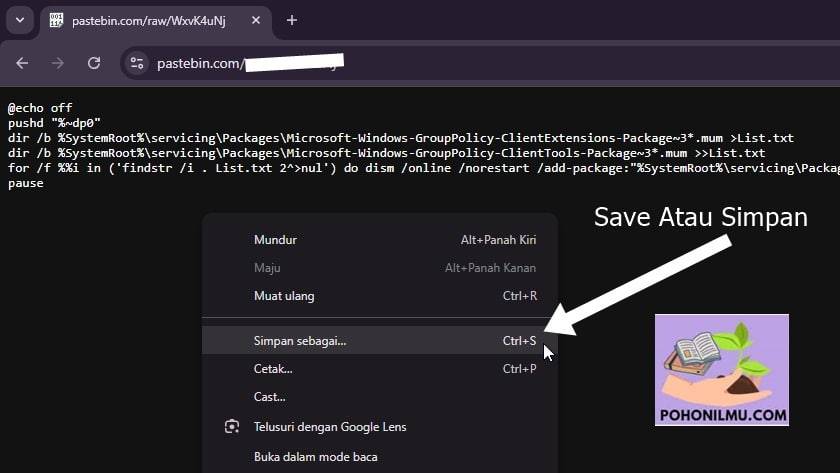The height and width of the screenshot is (473, 840).
Task: Choose Cetak... in the context menu
Action: (380, 369)
